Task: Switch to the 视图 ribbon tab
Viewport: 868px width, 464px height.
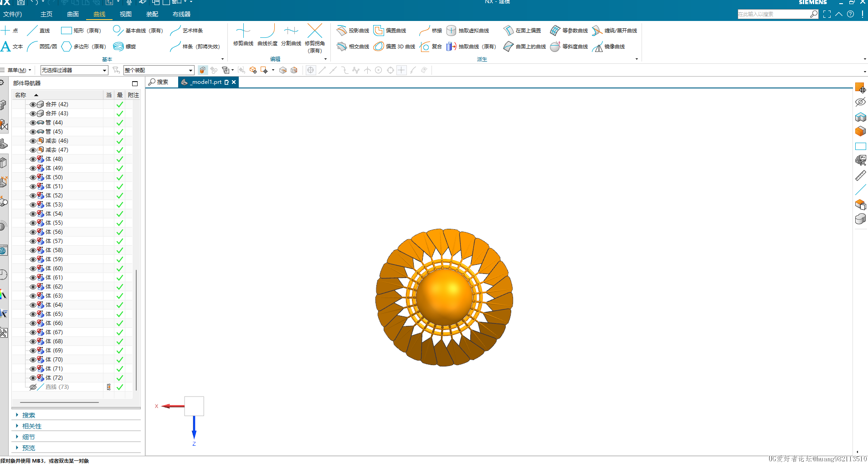Action: tap(126, 14)
